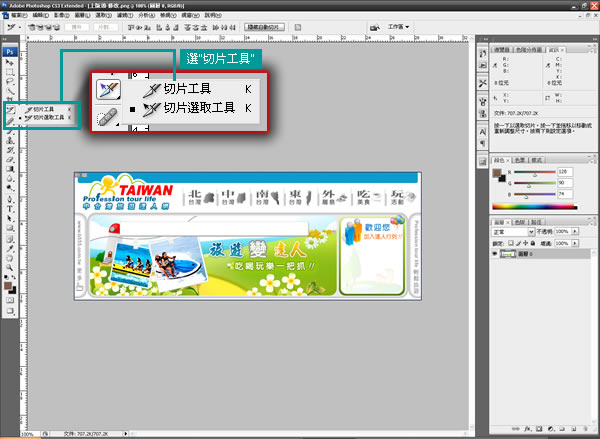The width and height of the screenshot is (600, 439).
Task: Adjust the R color slider
Action: (535, 173)
